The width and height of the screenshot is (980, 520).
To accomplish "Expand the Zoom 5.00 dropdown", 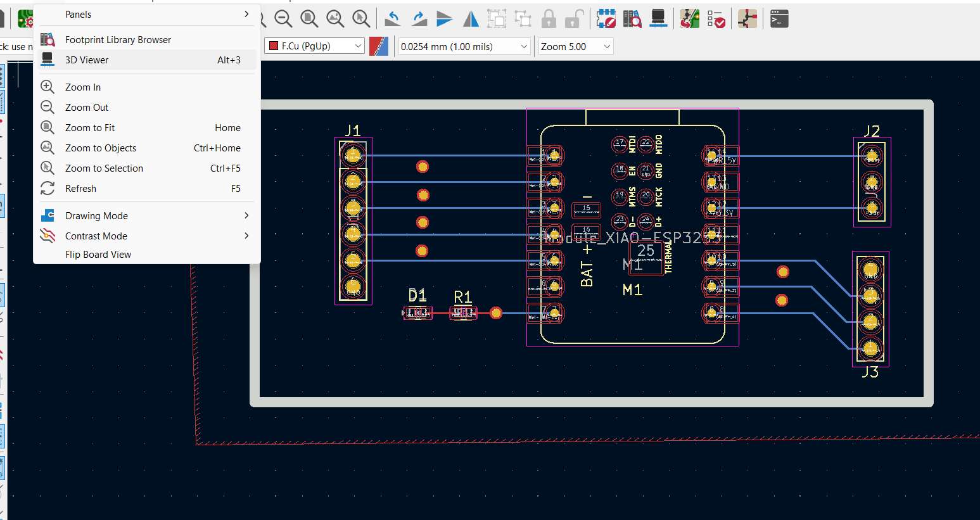I will (x=575, y=46).
